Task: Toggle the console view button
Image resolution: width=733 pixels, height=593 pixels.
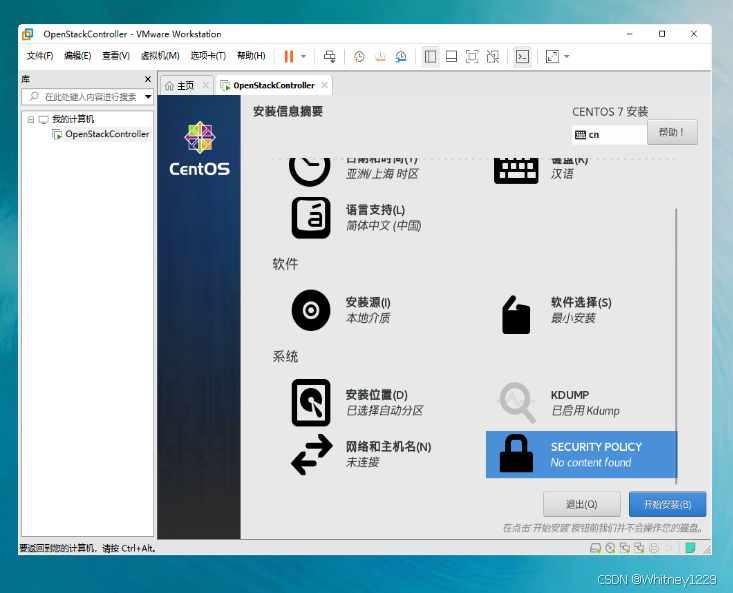Action: 522,57
